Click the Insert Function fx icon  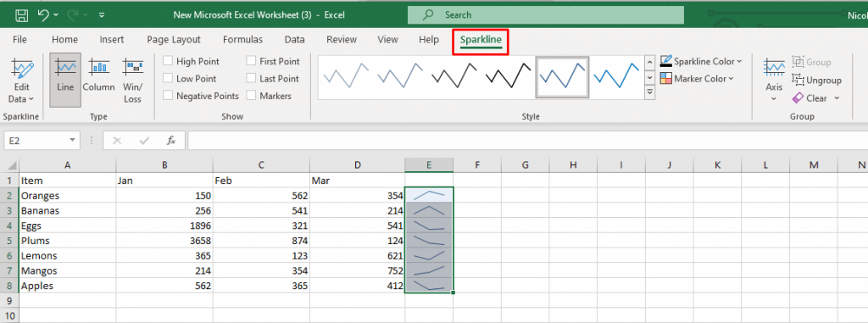(x=171, y=141)
